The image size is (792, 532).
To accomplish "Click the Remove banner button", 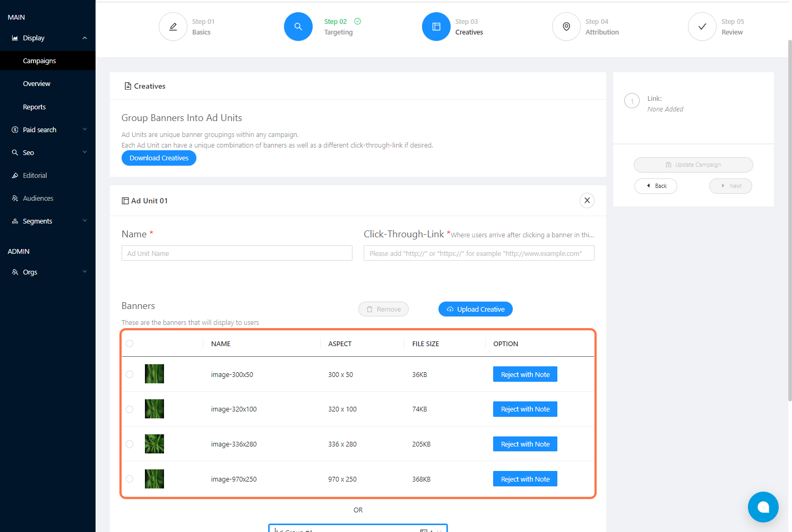I will click(383, 309).
